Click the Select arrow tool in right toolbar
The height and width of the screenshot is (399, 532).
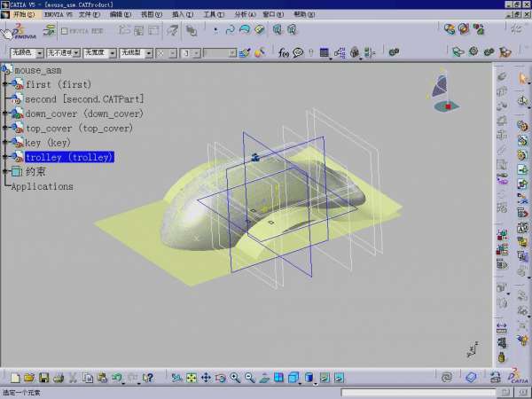click(523, 79)
